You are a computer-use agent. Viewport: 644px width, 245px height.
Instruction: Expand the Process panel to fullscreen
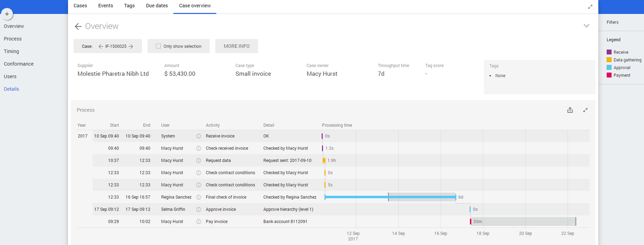[585, 110]
